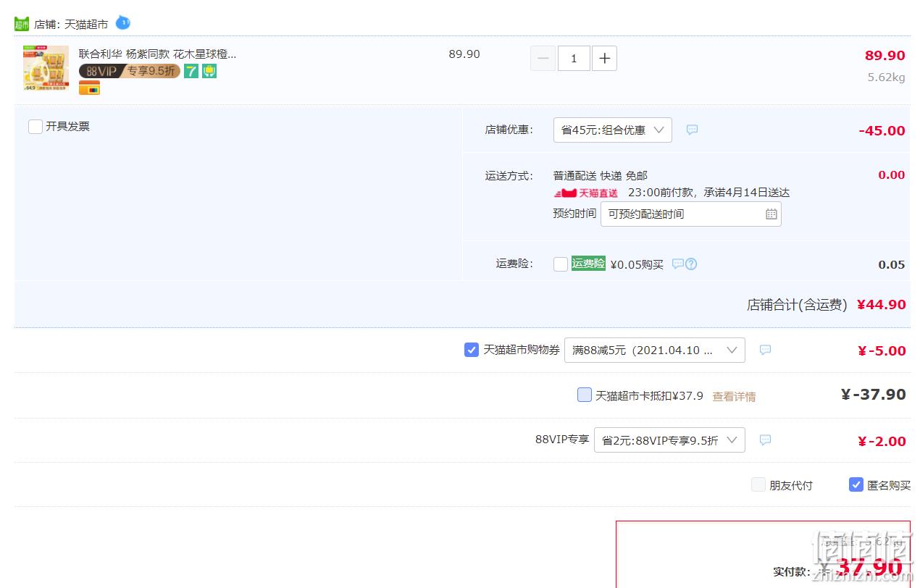Click the 天猫直送 delivery badge
Screen dimensions: 920x588
tap(587, 193)
